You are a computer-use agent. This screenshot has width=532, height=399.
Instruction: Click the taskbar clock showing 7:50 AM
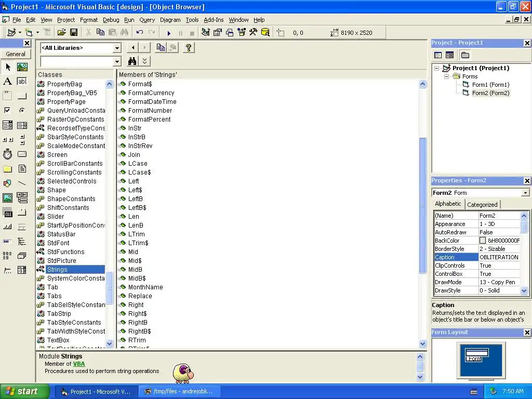[x=513, y=391]
